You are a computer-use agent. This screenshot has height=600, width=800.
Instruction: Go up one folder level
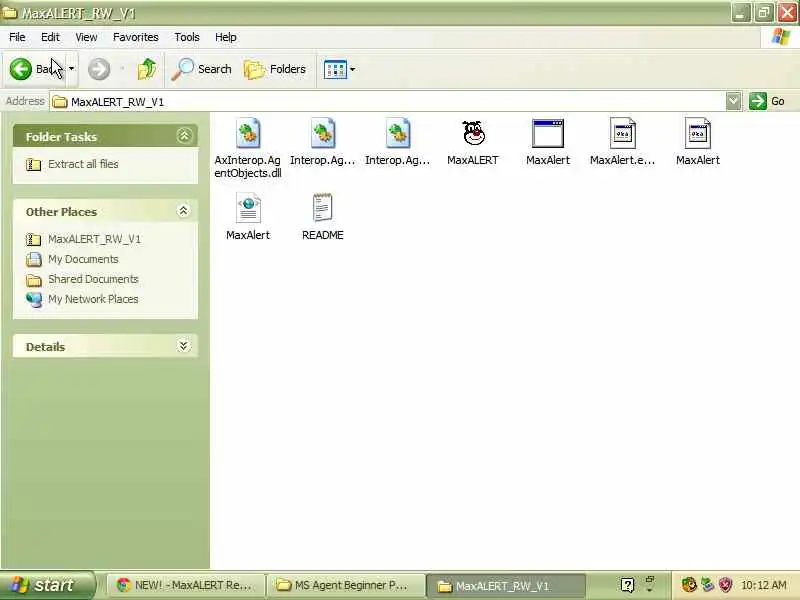pos(147,69)
